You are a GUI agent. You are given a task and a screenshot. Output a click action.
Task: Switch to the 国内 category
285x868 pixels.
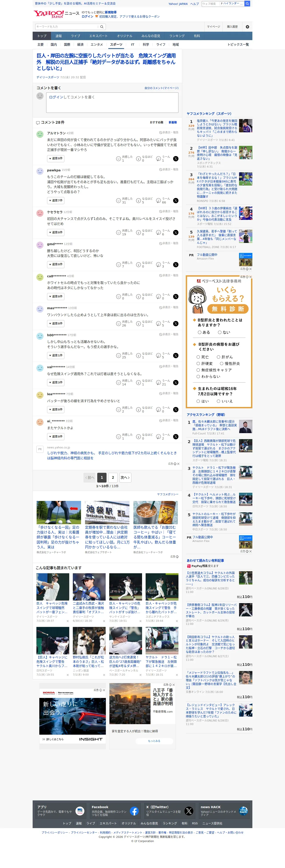[54, 45]
